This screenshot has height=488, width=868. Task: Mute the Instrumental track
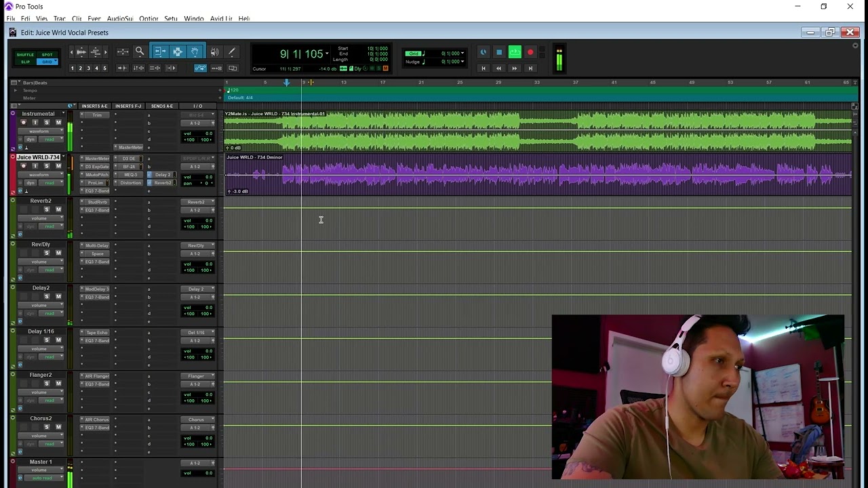[x=58, y=123]
